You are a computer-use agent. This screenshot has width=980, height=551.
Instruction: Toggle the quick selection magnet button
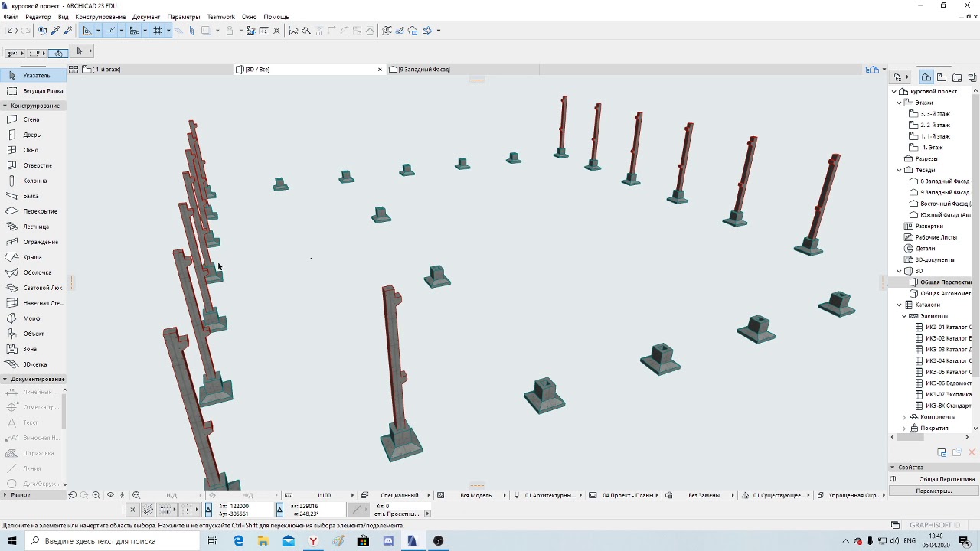(58, 53)
